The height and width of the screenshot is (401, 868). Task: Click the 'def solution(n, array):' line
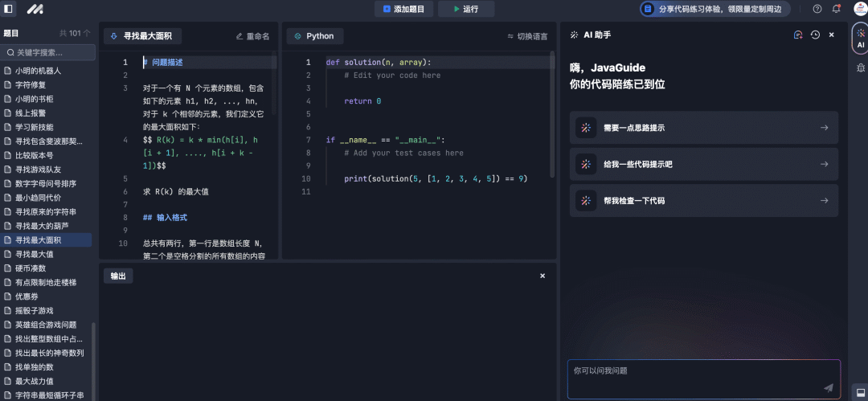[x=378, y=62]
